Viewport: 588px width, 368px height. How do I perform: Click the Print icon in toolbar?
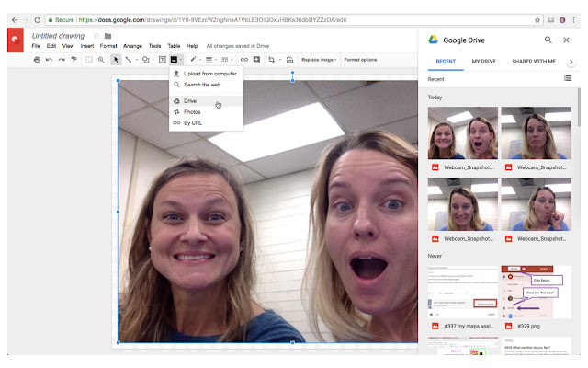37,59
